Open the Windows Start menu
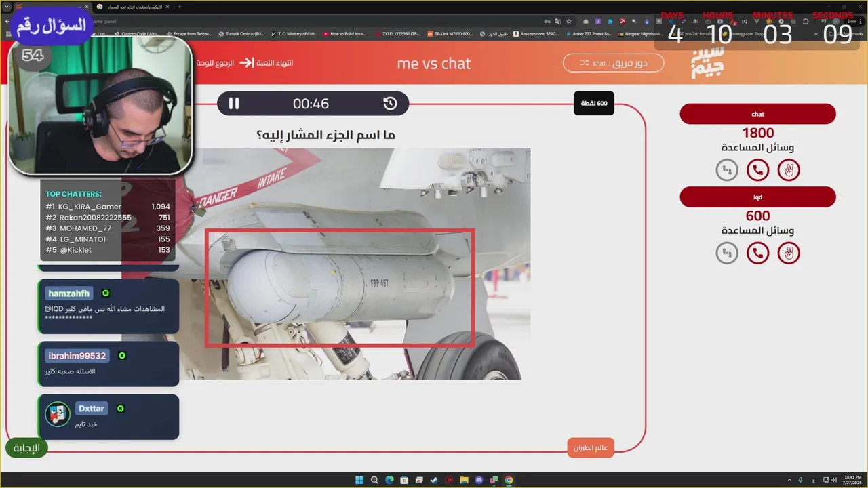Screen dimensions: 868x488 coord(359,480)
